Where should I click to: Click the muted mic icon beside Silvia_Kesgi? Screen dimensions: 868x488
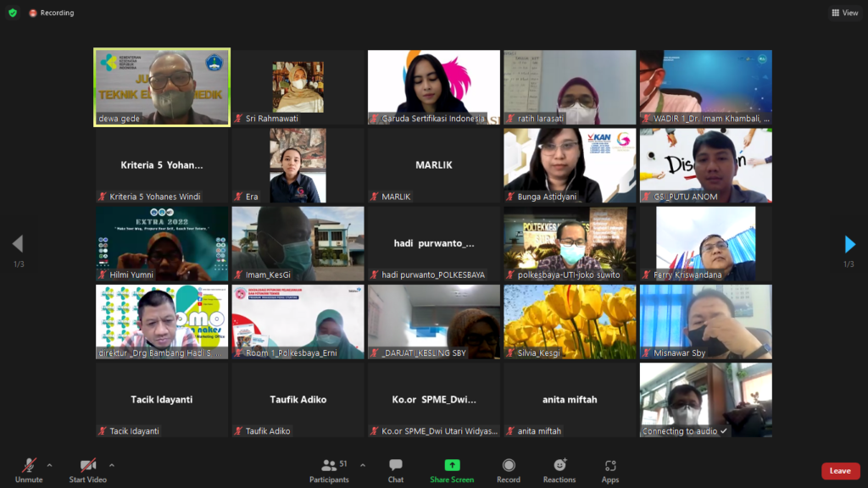click(x=510, y=353)
